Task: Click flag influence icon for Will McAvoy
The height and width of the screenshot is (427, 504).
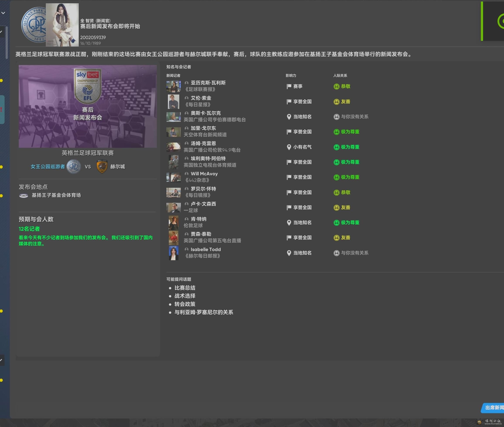Action: pyautogui.click(x=289, y=177)
